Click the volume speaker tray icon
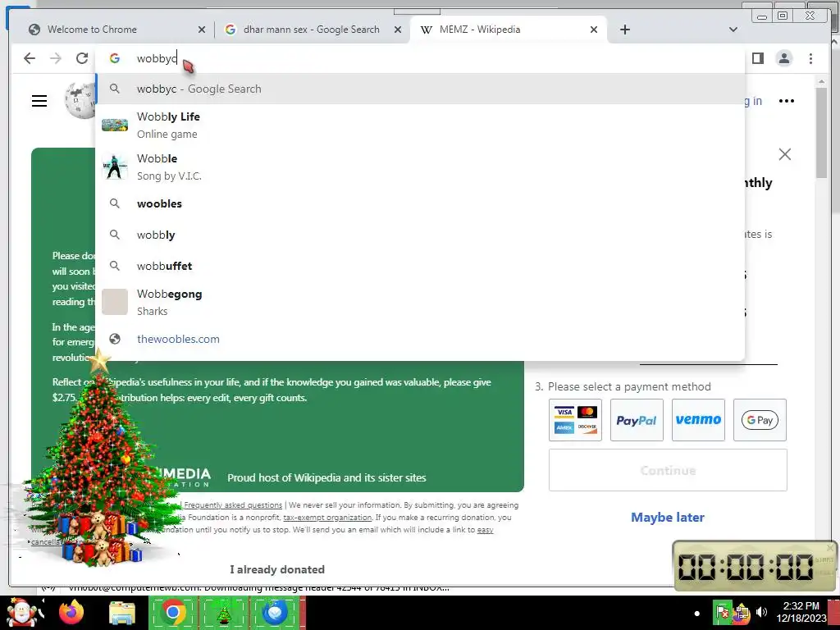Screen dimensions: 840x630 coord(761,612)
